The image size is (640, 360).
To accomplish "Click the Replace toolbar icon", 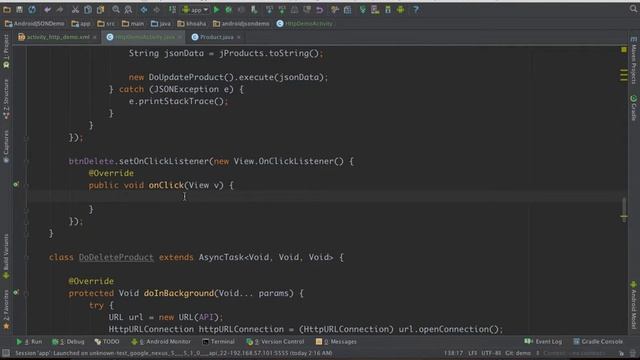I will point(128,9).
